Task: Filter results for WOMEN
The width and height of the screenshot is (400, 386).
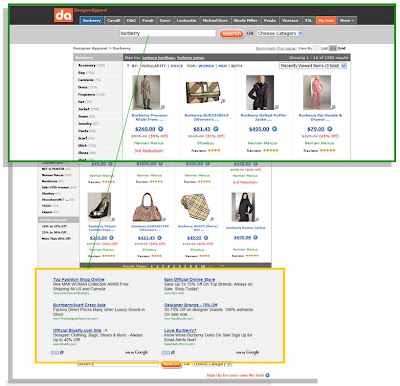Action: (x=206, y=66)
